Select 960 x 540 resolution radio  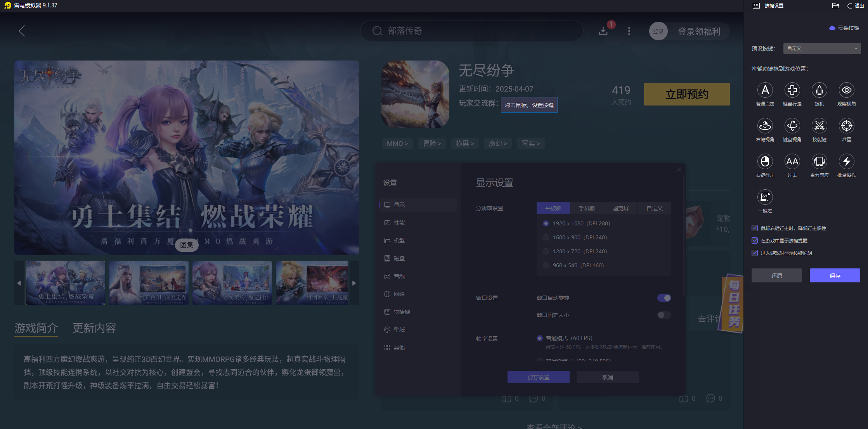pos(546,265)
